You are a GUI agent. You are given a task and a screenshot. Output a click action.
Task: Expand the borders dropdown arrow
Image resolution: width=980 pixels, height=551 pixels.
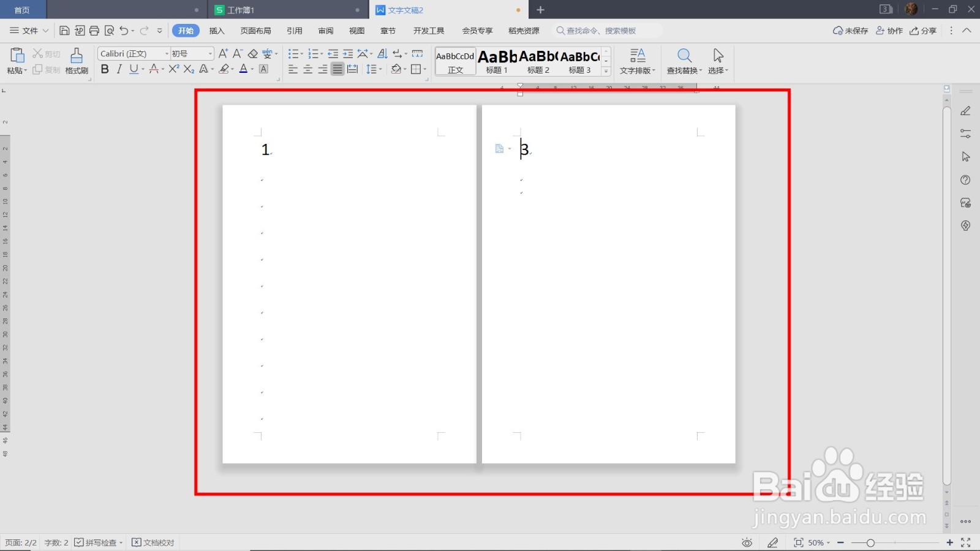pos(424,69)
